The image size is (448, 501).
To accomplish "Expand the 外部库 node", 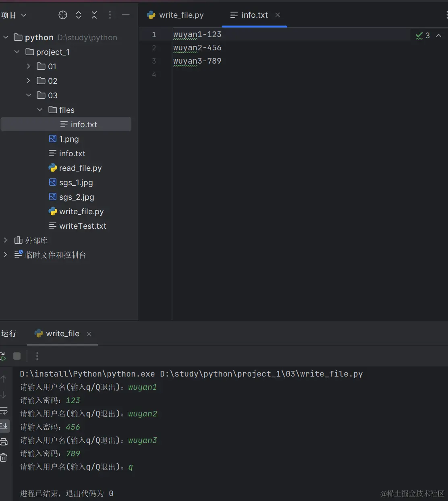I will (x=6, y=240).
